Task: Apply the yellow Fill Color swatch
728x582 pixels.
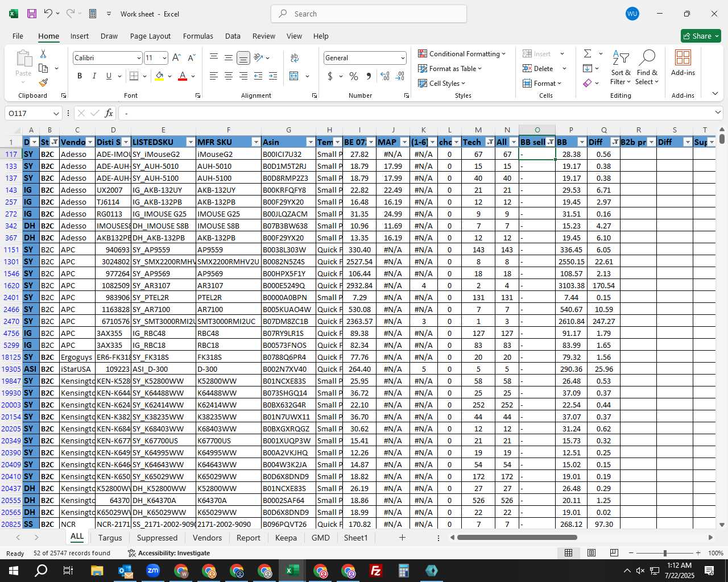Action: tap(159, 76)
